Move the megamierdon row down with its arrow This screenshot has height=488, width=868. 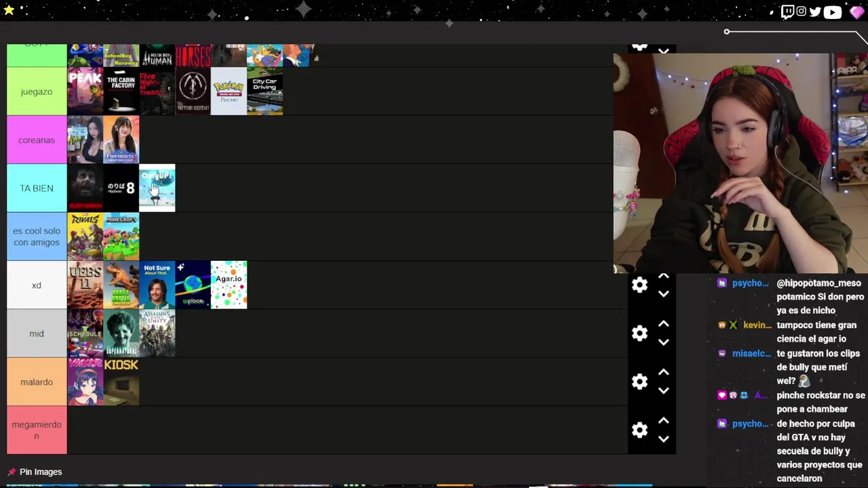point(664,439)
